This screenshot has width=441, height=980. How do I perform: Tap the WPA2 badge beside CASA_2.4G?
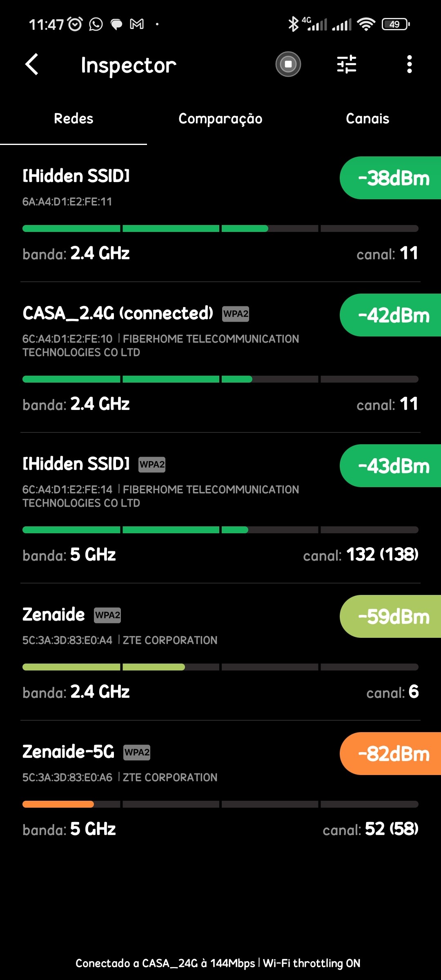click(x=236, y=314)
